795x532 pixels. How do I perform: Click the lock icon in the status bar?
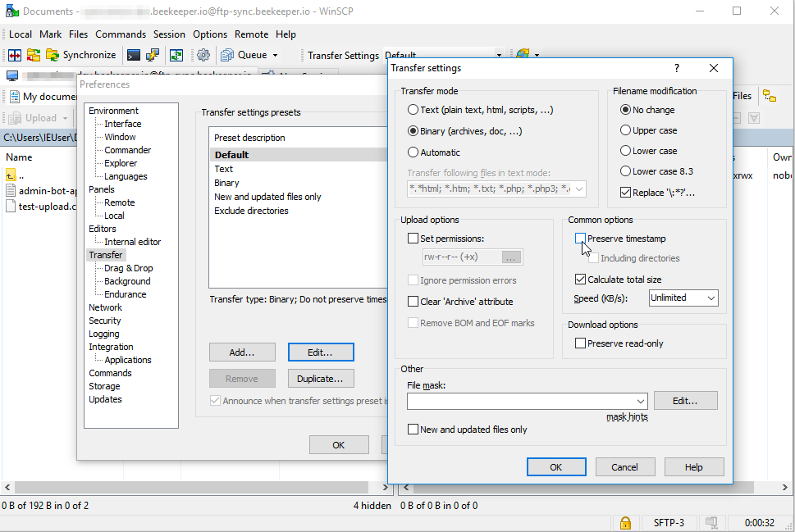click(x=624, y=522)
